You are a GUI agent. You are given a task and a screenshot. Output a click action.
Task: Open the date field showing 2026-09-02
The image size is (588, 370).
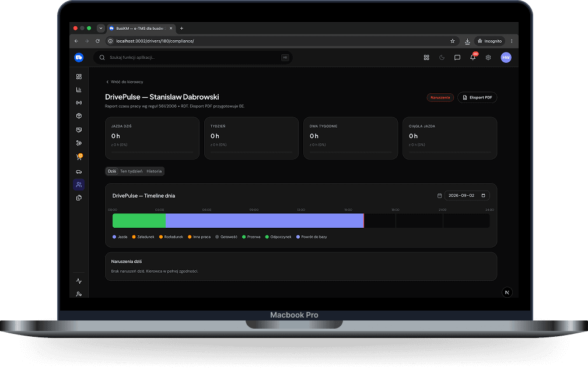tap(467, 195)
